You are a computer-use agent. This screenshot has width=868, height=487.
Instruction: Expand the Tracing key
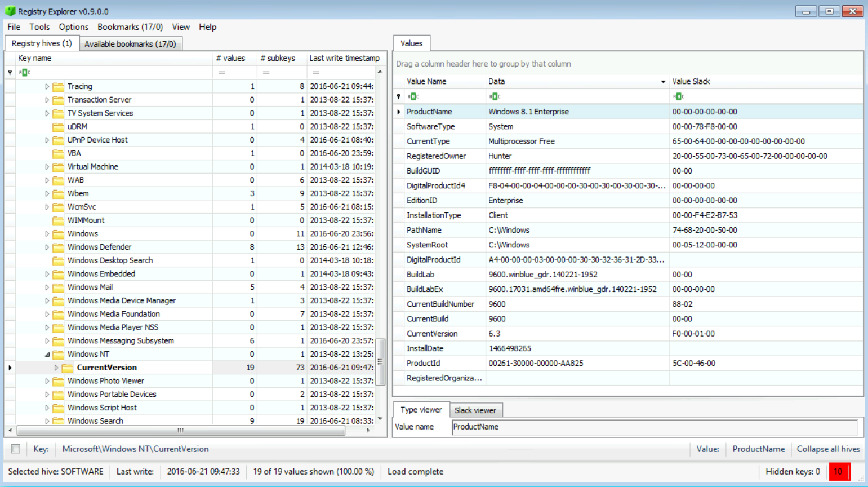tap(47, 87)
